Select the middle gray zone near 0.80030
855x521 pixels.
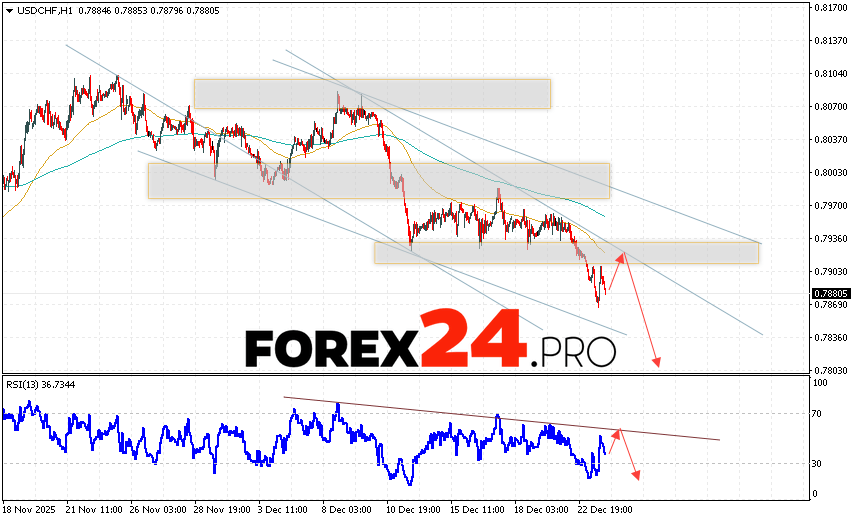pos(378,180)
